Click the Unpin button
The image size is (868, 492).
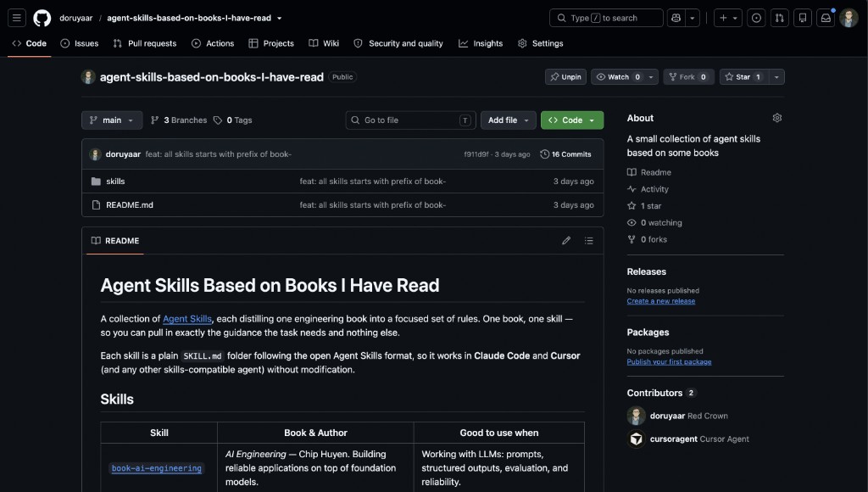pos(565,77)
